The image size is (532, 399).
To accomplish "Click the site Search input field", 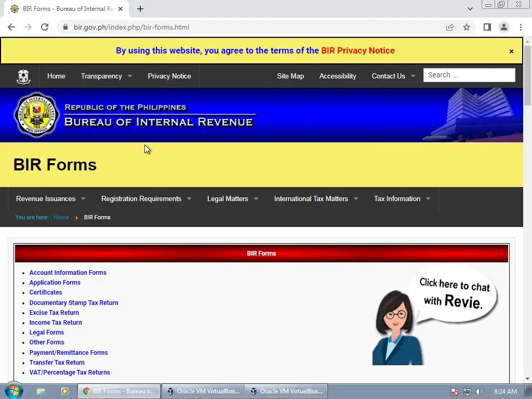I will (x=469, y=75).
